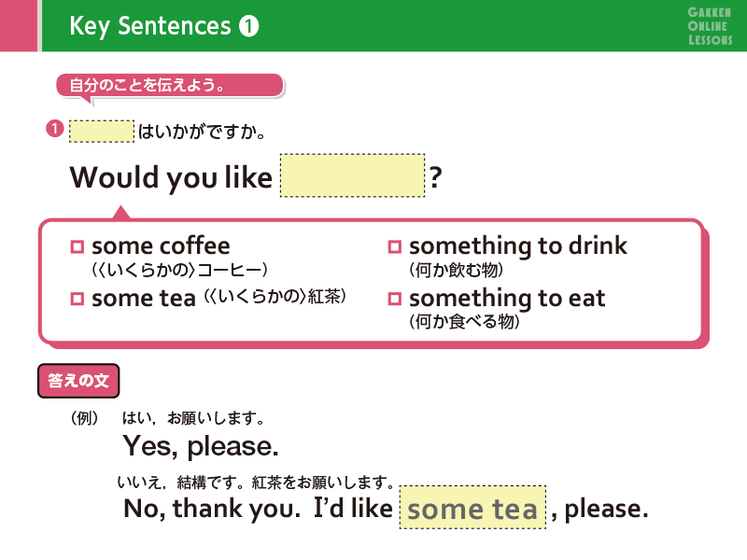The height and width of the screenshot is (560, 747).
Task: Click the blank after "Would you like"
Action: click(x=353, y=176)
